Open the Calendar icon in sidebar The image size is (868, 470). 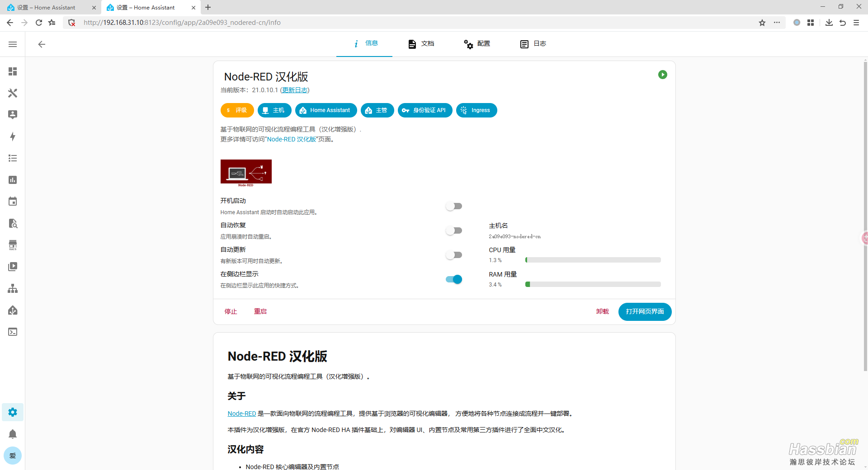pos(13,202)
